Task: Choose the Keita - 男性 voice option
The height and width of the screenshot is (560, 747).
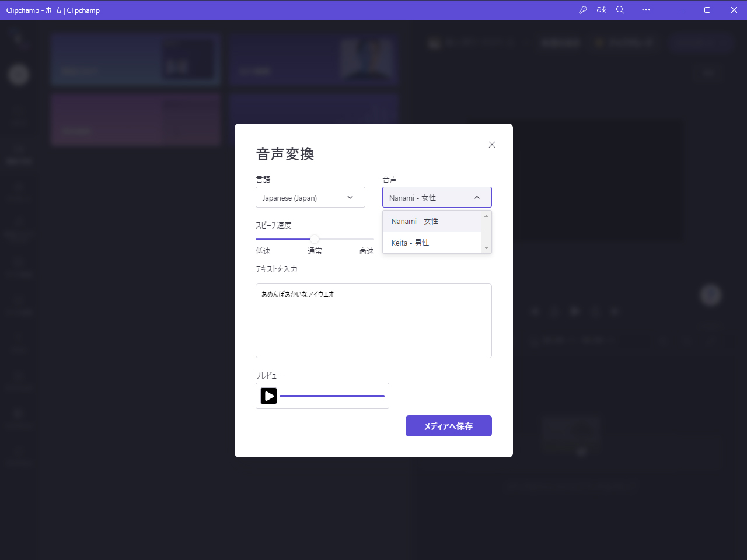Action: coord(432,243)
